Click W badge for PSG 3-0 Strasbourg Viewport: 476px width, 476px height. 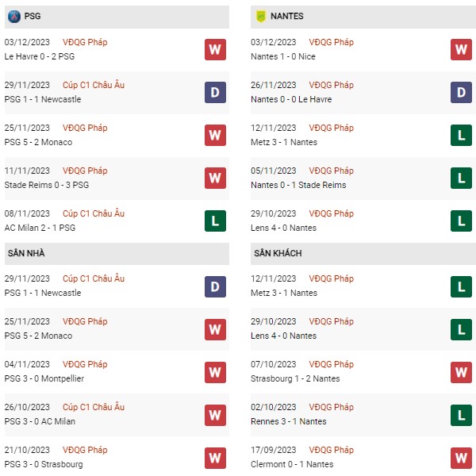pyautogui.click(x=215, y=458)
